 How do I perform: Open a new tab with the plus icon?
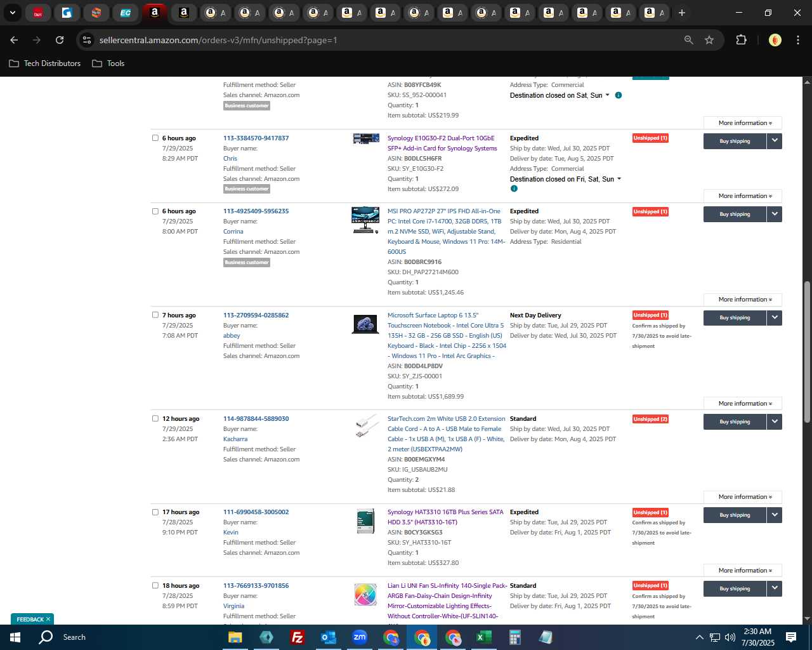682,13
